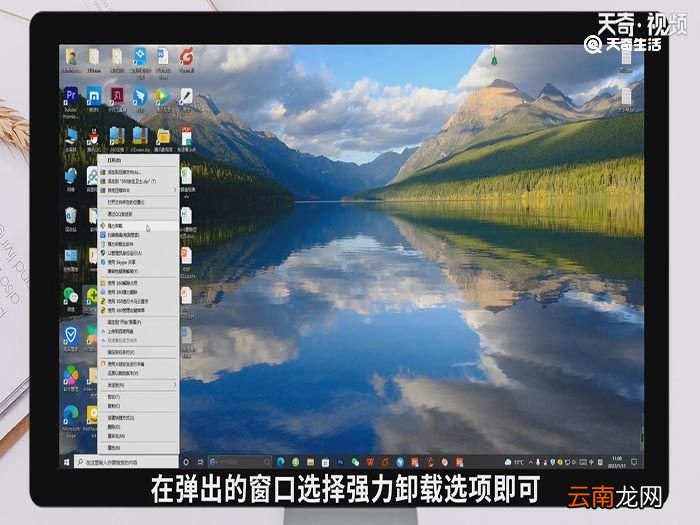Choose 'Add to 360安全卫士.zip' option

coord(138,181)
